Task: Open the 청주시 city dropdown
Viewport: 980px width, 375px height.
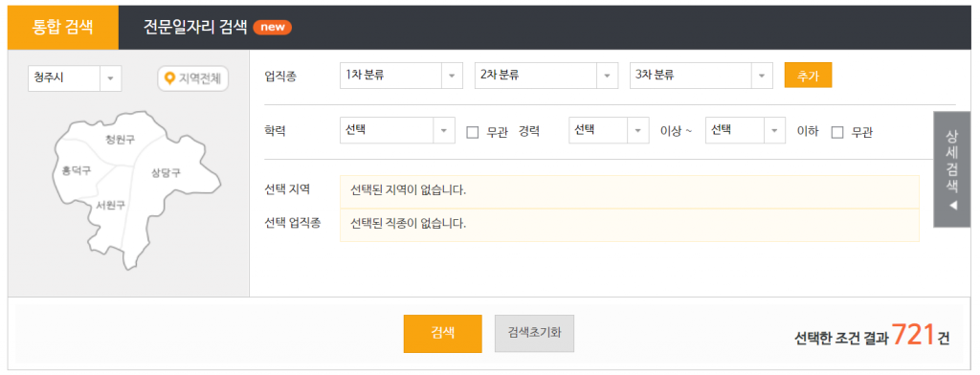Action: click(x=75, y=78)
